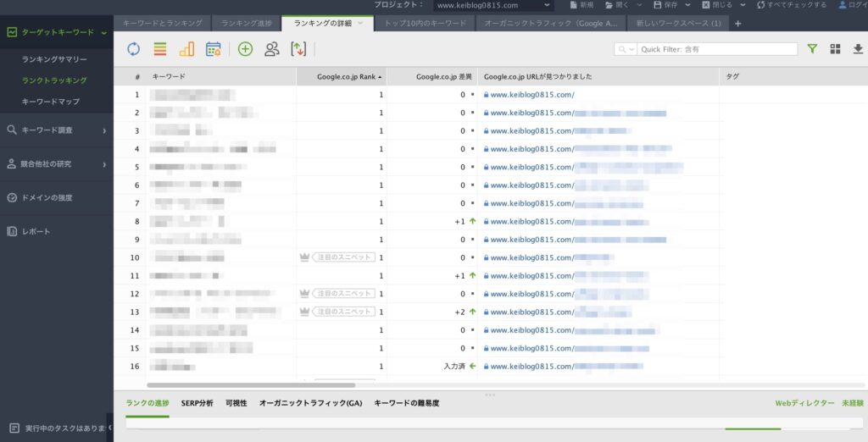This screenshot has height=442, width=868.
Task: Click the lock icon in row 5 URL
Action: tap(486, 167)
